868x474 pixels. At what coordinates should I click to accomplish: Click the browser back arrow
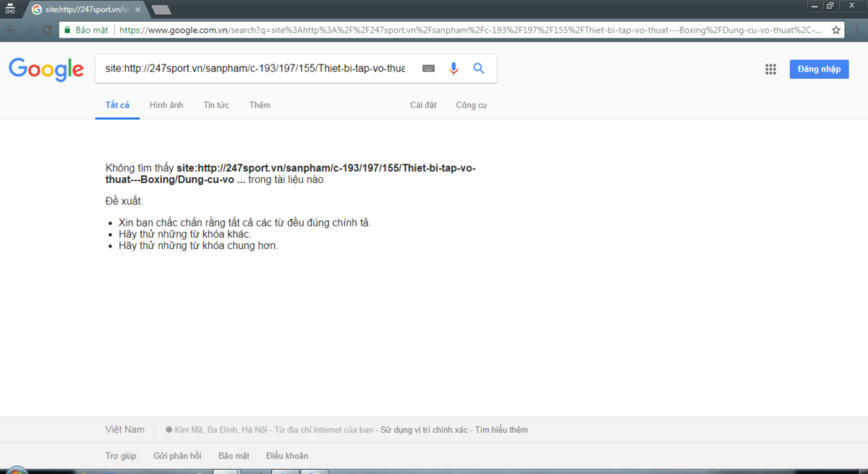pyautogui.click(x=12, y=30)
